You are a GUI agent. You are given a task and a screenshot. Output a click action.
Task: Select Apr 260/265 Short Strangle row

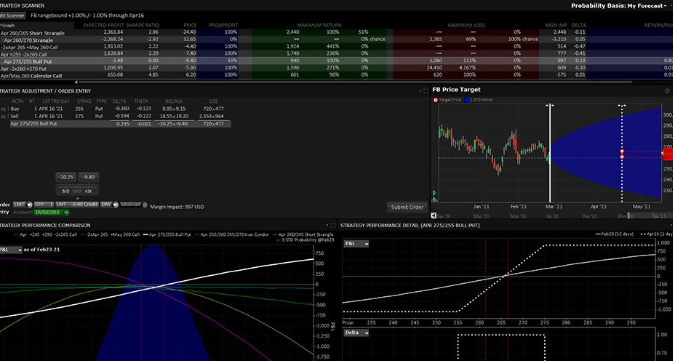coord(336,32)
